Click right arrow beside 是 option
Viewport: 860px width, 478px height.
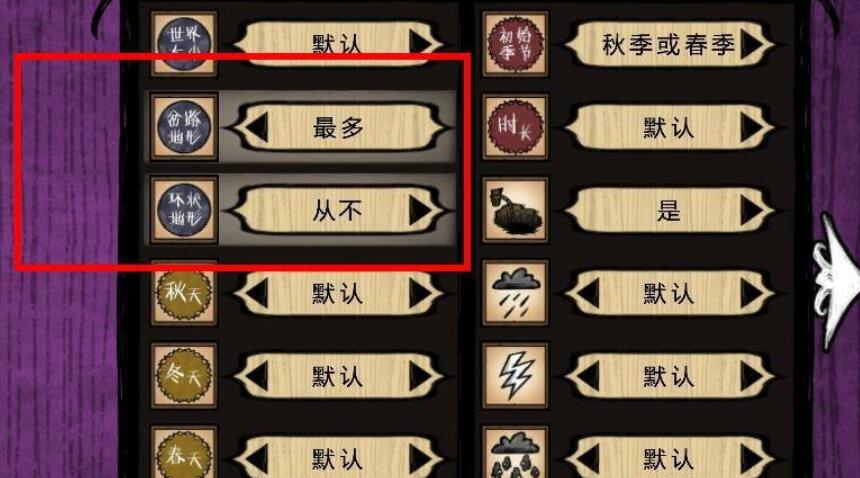click(x=752, y=210)
